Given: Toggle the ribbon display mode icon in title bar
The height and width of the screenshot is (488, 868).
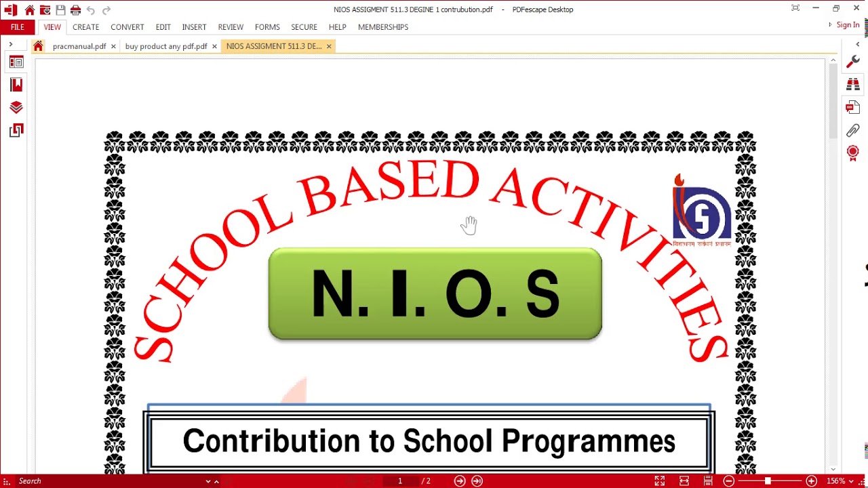Looking at the screenshot, I should coord(795,8).
